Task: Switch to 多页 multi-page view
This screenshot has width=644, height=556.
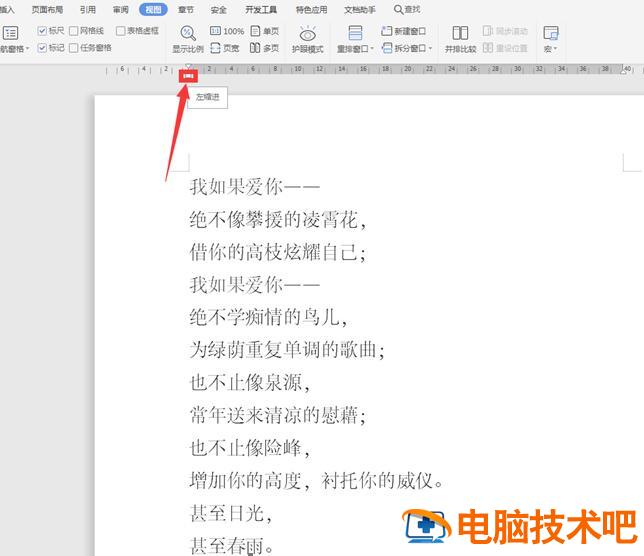Action: coord(265,47)
